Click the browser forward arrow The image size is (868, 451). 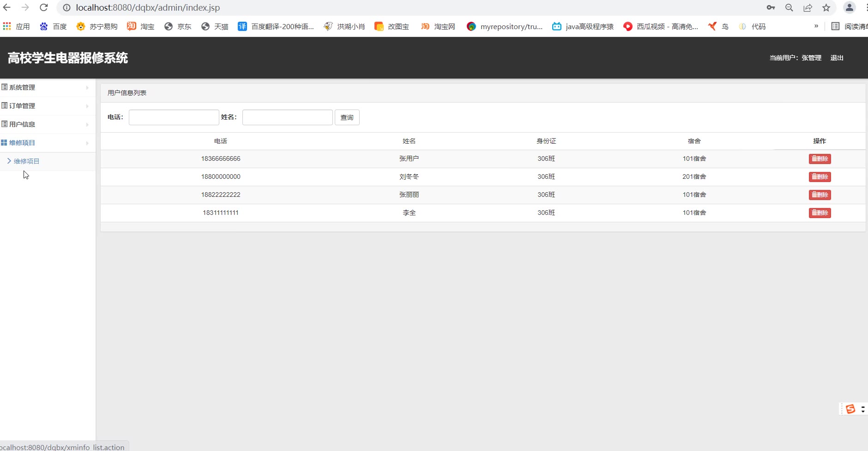(x=25, y=7)
